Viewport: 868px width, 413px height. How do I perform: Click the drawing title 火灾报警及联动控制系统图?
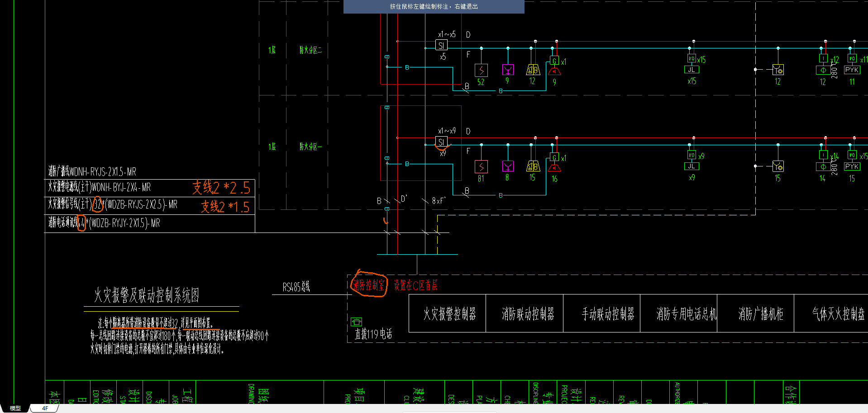(147, 295)
